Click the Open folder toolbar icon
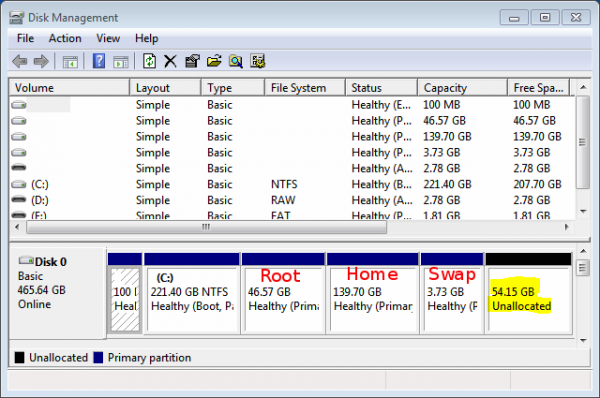The image size is (600, 398). [214, 61]
